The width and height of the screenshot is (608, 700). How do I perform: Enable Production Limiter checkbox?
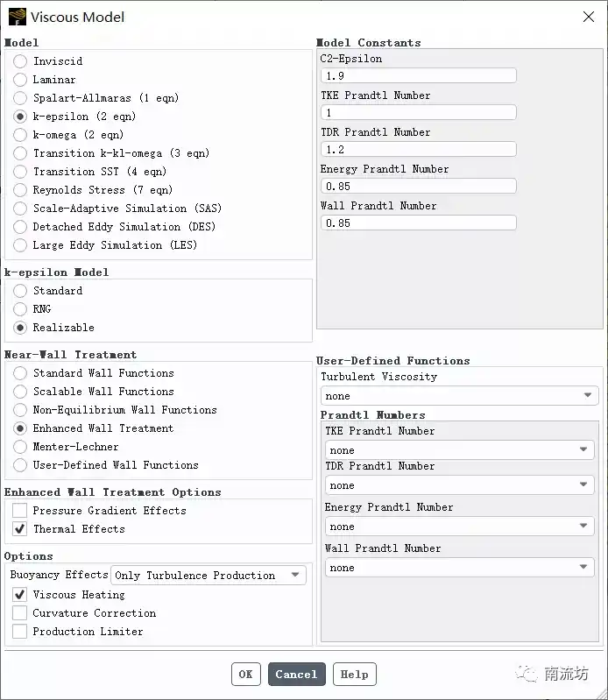(x=19, y=632)
